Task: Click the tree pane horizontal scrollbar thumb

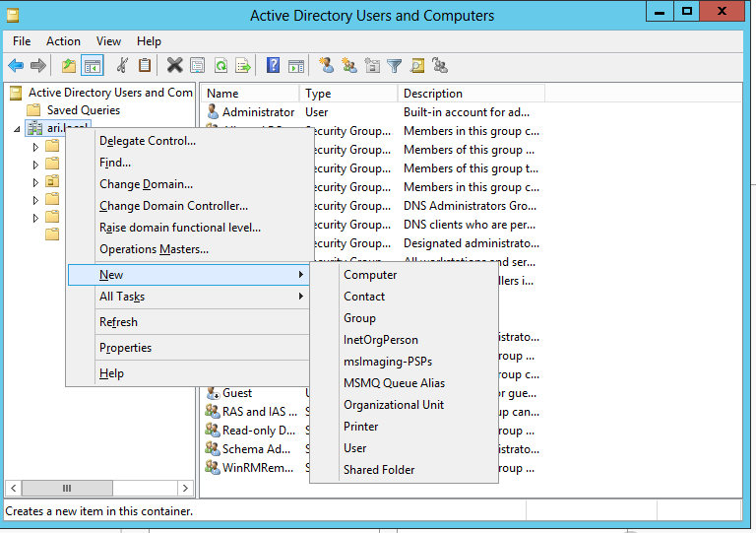Action: point(67,488)
